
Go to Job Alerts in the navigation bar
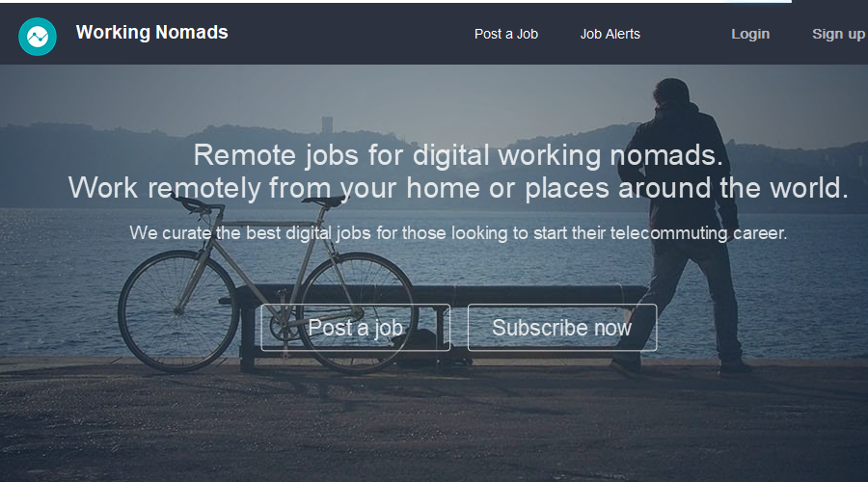610,34
